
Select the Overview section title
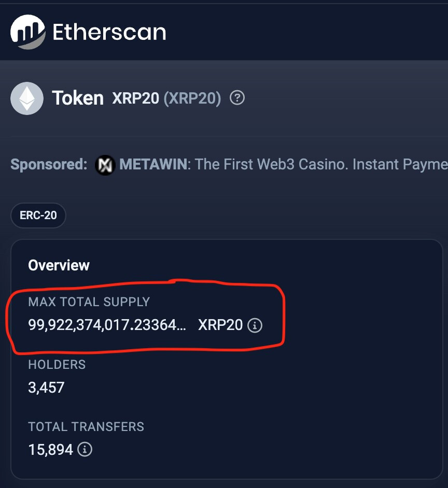coord(59,265)
